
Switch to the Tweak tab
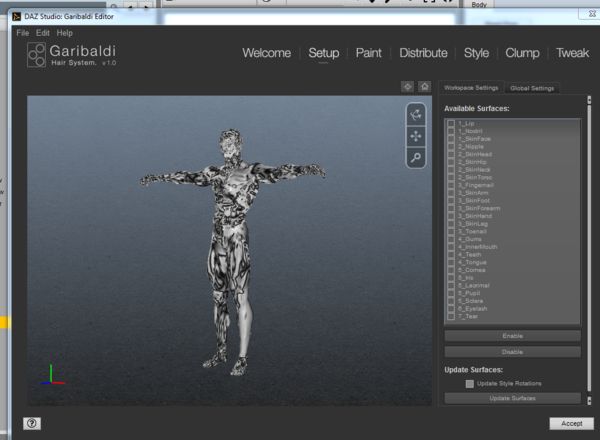572,53
